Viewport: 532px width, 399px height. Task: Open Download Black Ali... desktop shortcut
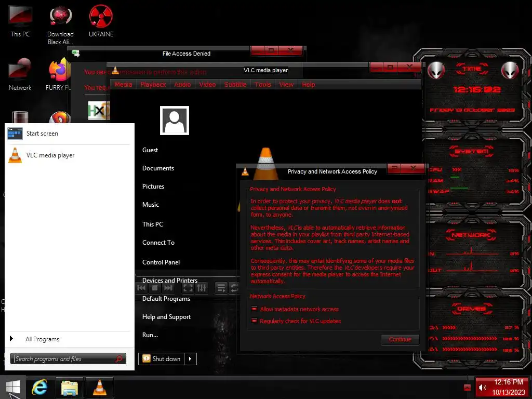click(x=60, y=25)
